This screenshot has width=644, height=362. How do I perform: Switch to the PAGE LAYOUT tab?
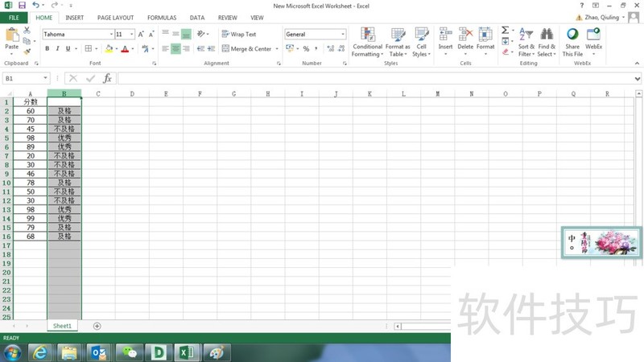point(115,18)
